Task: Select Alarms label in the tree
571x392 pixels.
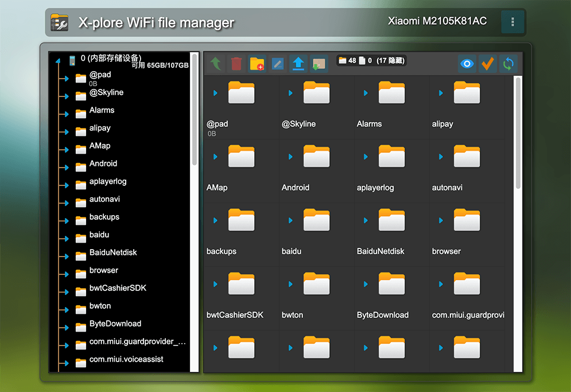Action: (x=102, y=110)
